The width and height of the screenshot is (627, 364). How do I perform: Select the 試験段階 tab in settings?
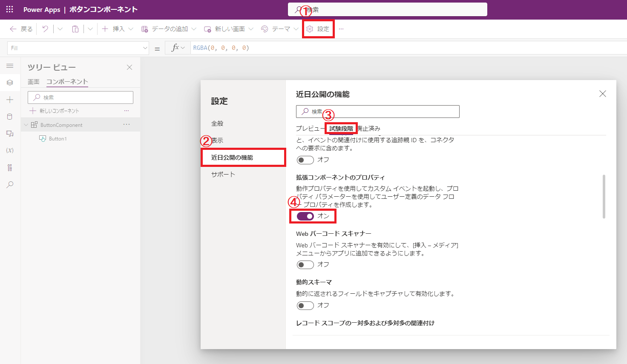(x=341, y=128)
